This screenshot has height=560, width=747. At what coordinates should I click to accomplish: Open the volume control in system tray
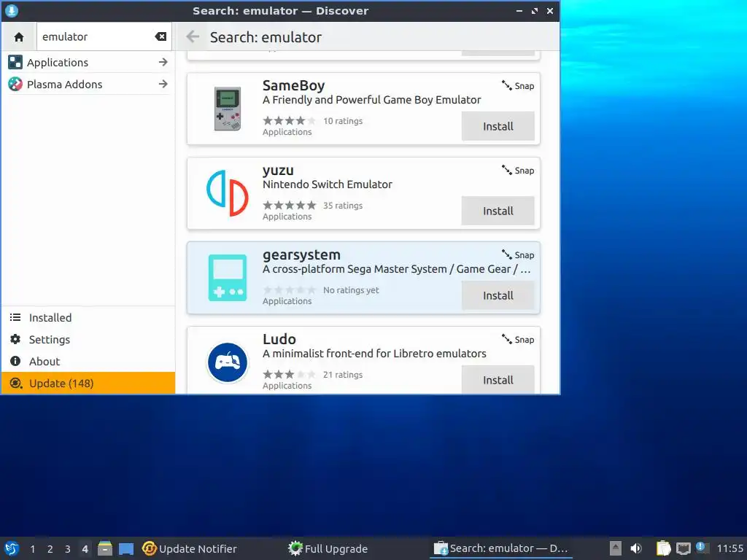pos(635,548)
